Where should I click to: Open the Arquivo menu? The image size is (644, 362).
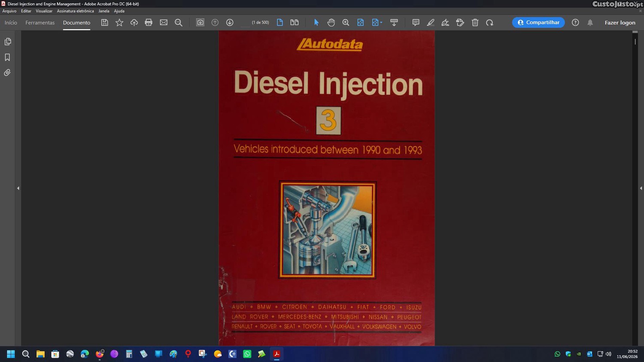(x=9, y=11)
